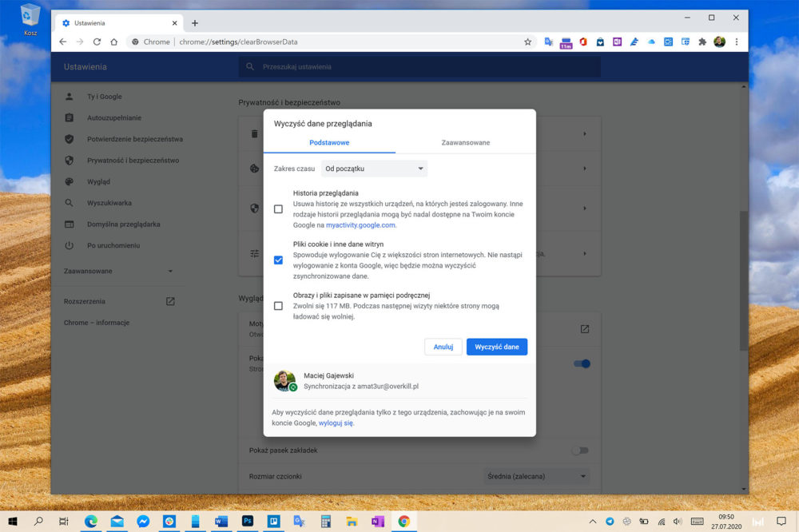Switch to the Zaawansowane tab in dialog

[465, 143]
